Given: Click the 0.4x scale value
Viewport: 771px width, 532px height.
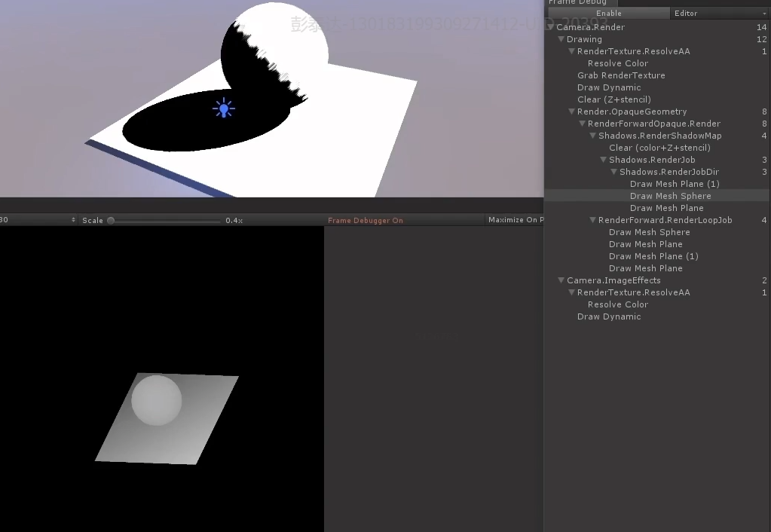Looking at the screenshot, I should click(234, 220).
